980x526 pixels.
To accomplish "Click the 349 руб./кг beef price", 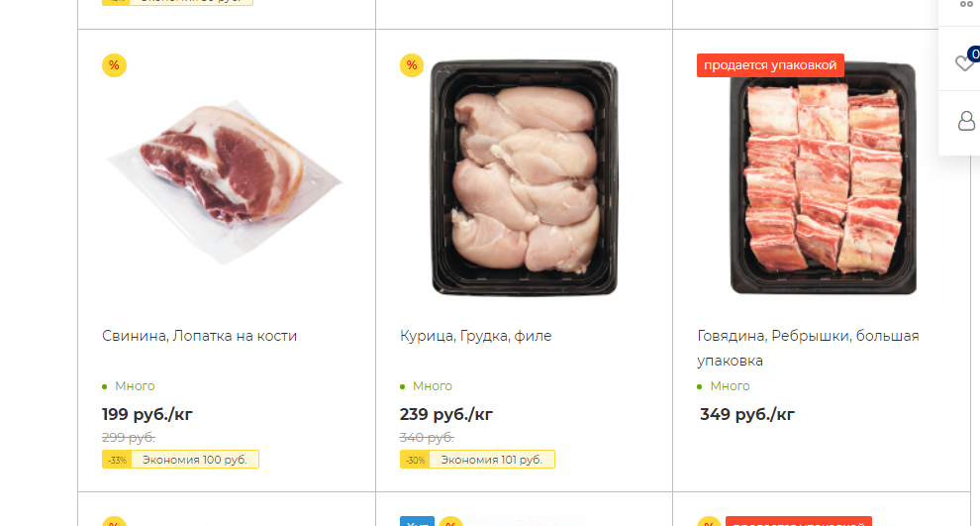I will 747,414.
